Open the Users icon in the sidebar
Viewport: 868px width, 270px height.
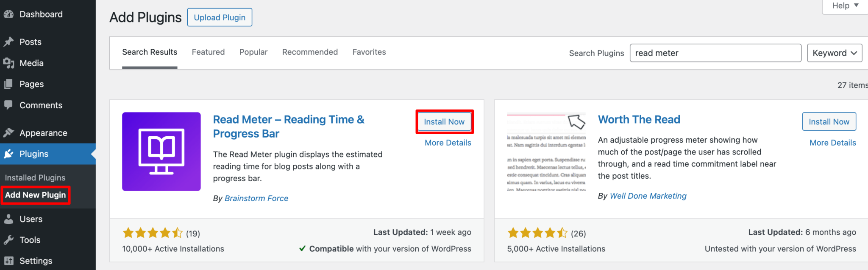[x=8, y=219]
